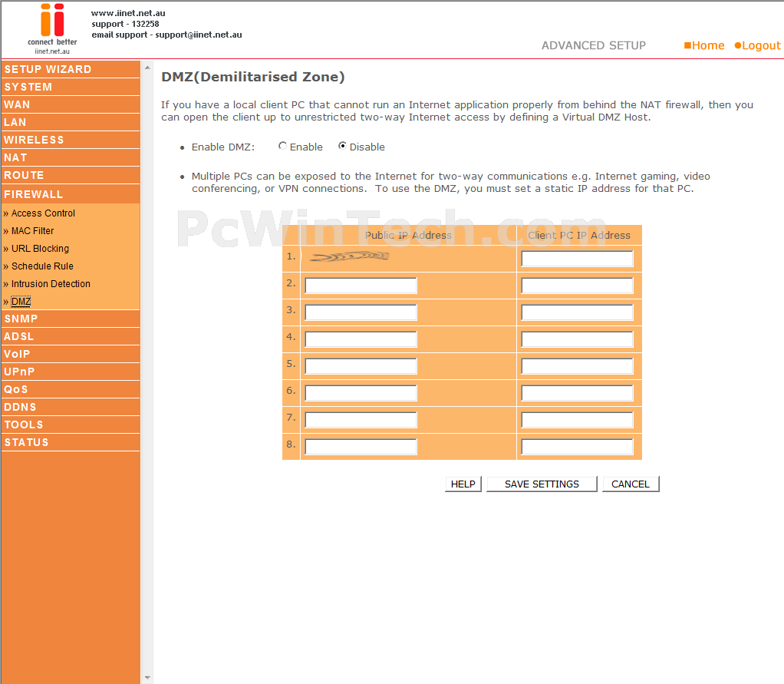Click the 'support - 132258' phone text
This screenshot has height=684, width=784.
click(x=125, y=24)
